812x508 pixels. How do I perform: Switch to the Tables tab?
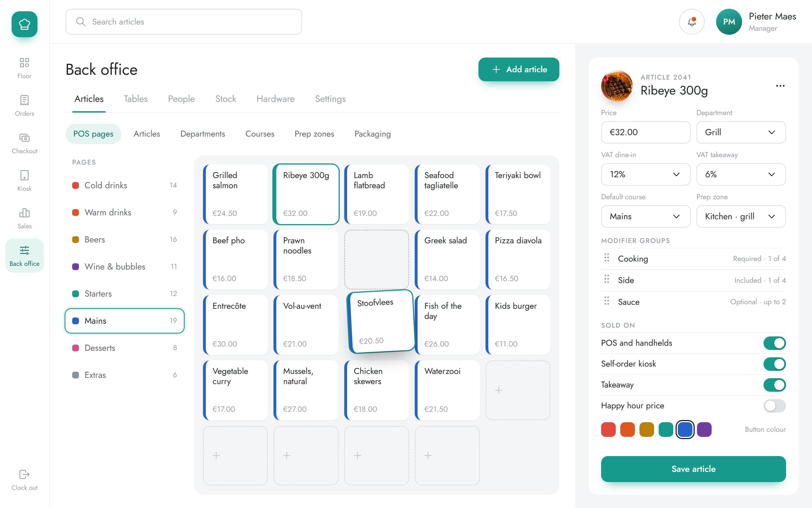coord(136,99)
